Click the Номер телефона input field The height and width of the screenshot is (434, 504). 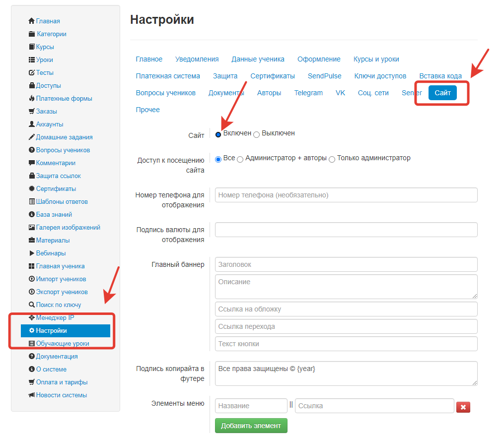(x=346, y=195)
